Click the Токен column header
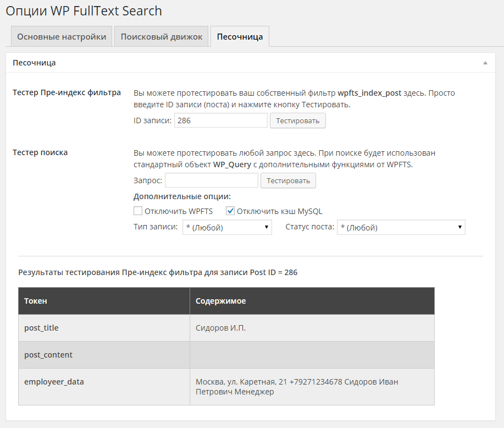The image size is (504, 428). [x=104, y=301]
